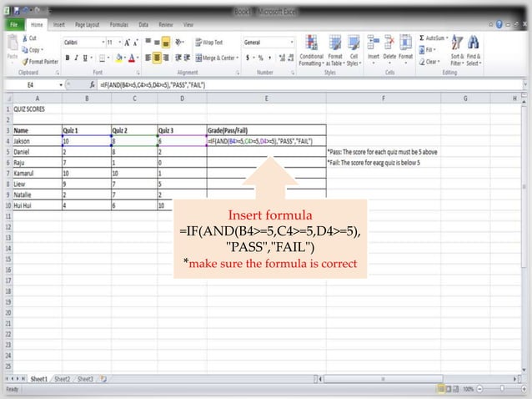Toggle Bold formatting
The height and width of the screenshot is (399, 532).
(68, 58)
